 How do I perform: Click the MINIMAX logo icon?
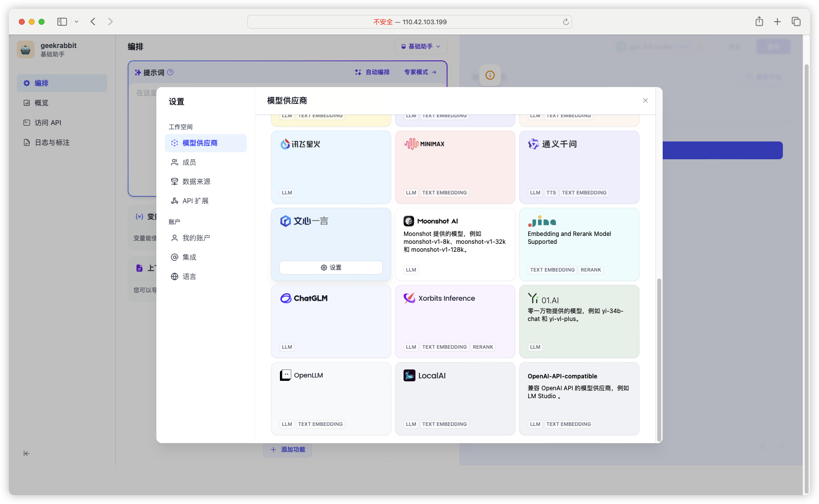click(411, 144)
